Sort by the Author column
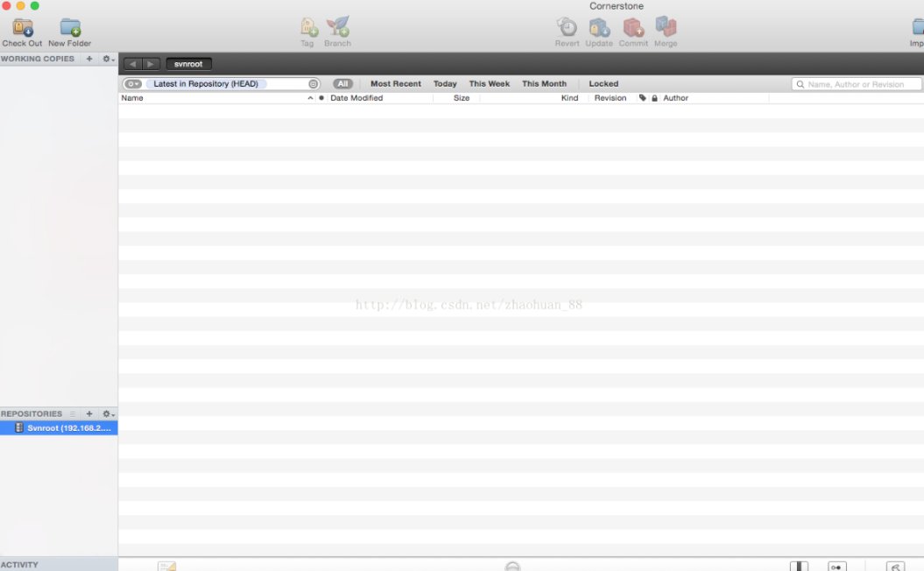 click(714, 98)
